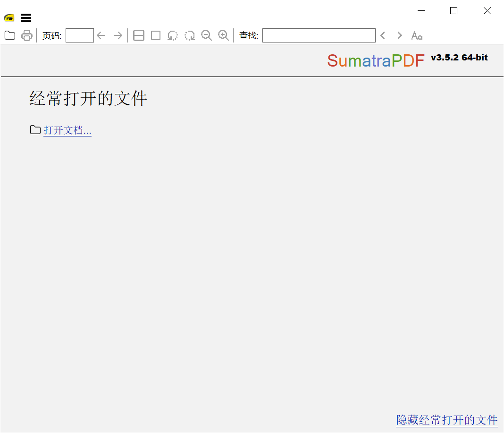The image size is (504, 433).
Task: Open the hamburger menu
Action: [26, 17]
